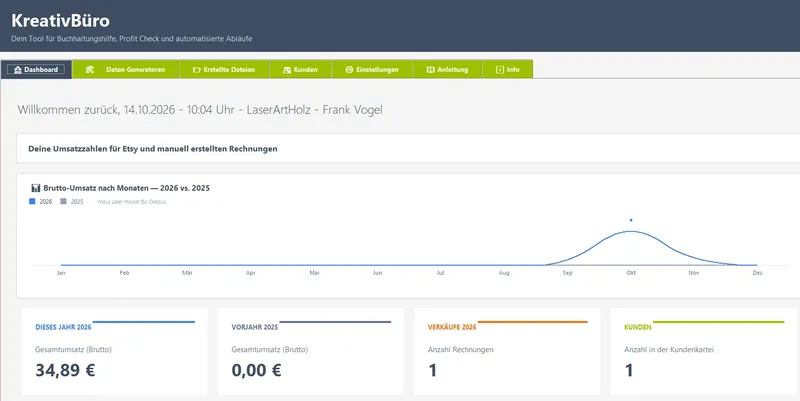Click the VERKÄUFE 2026 heading

coord(452,327)
